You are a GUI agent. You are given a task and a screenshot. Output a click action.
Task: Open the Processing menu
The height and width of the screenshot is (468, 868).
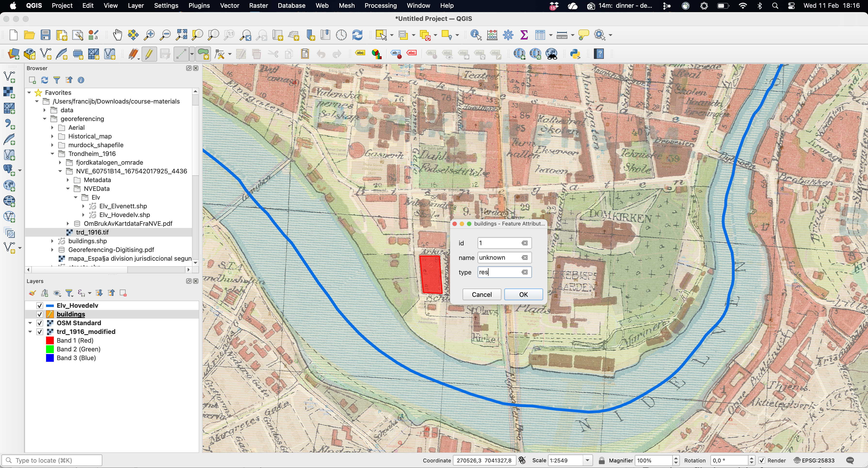pos(380,6)
